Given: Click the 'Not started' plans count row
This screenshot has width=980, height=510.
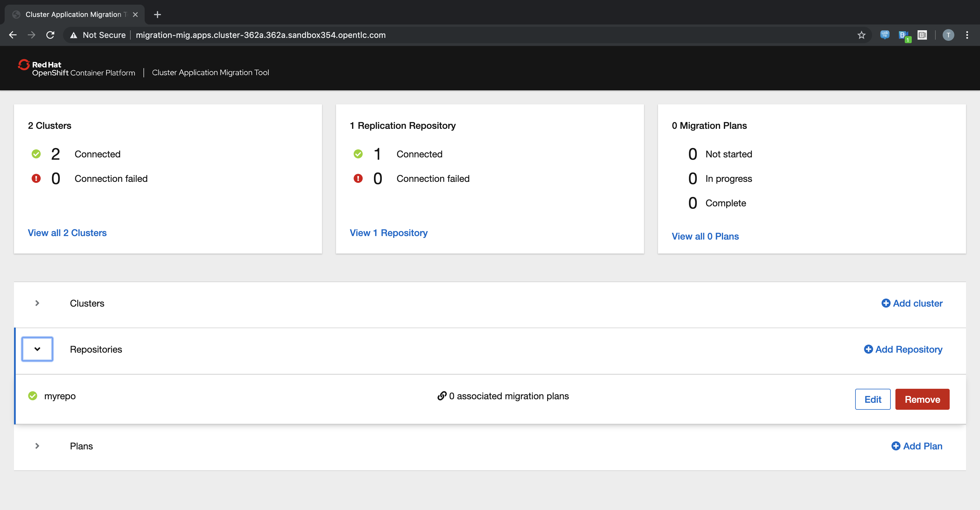Looking at the screenshot, I should coord(720,154).
